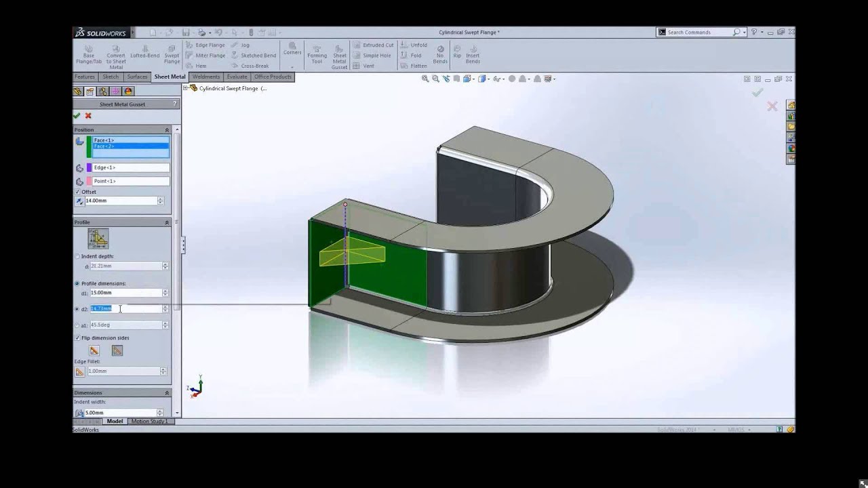Click the green checkmark to accept gusset
Viewport: 868px width, 488px height.
[77, 116]
